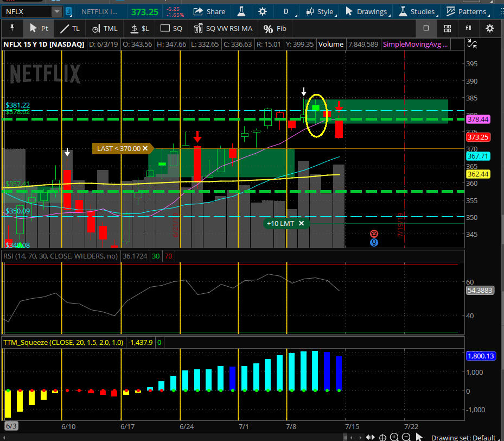The height and width of the screenshot is (441, 504).
Task: Open the D timeframe selector
Action: click(x=286, y=11)
